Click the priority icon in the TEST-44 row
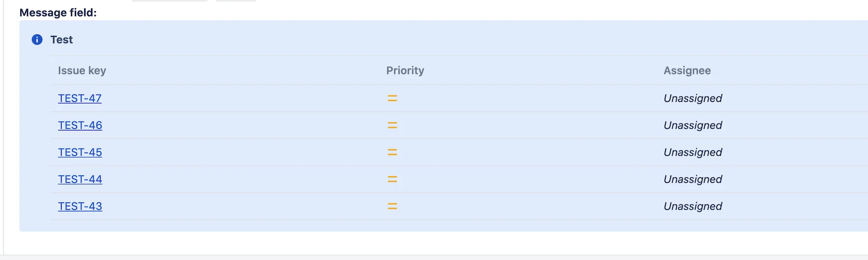The width and height of the screenshot is (868, 260). pyautogui.click(x=392, y=180)
